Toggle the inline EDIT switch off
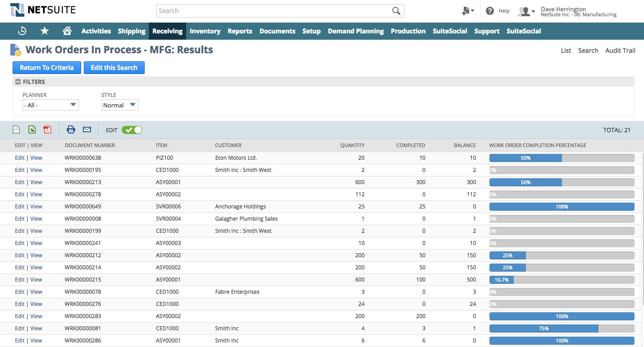This screenshot has height=347, width=644. 132,130
